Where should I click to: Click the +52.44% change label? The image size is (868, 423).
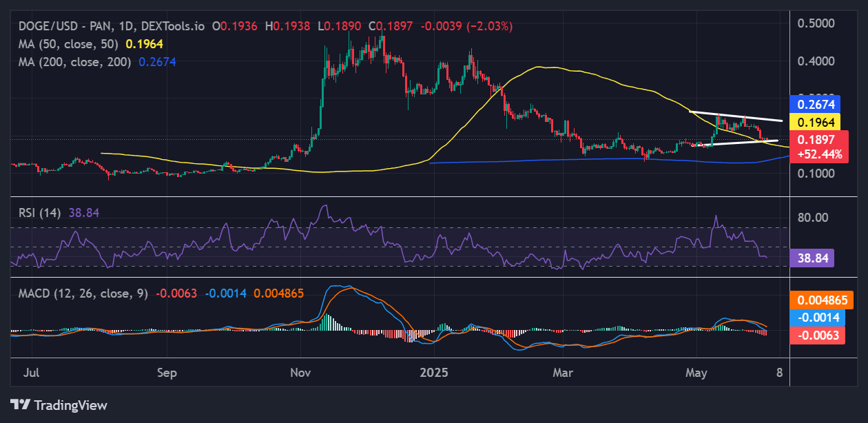820,154
